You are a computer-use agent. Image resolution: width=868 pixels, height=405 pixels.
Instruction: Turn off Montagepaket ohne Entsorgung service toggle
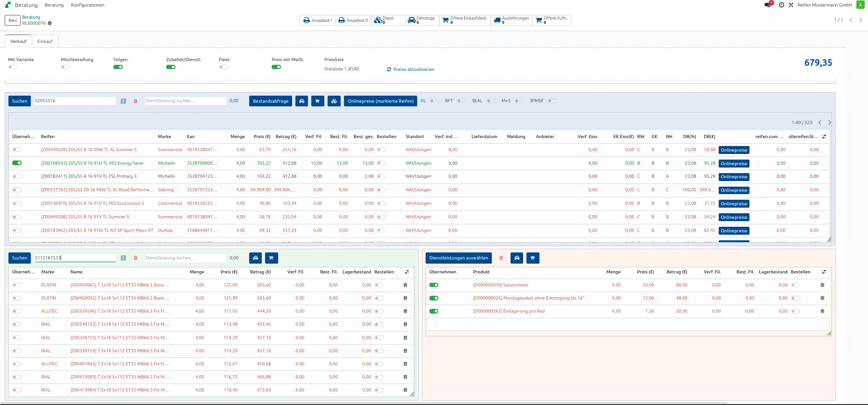point(434,298)
